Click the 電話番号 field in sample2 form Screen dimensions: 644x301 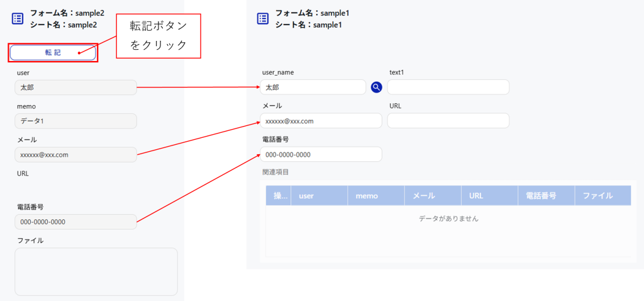[75, 222]
